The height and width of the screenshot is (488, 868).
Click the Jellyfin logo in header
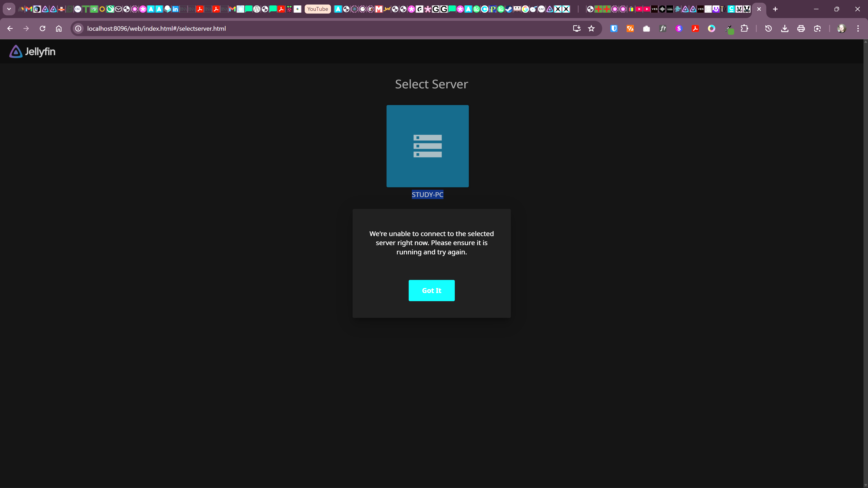coord(32,52)
